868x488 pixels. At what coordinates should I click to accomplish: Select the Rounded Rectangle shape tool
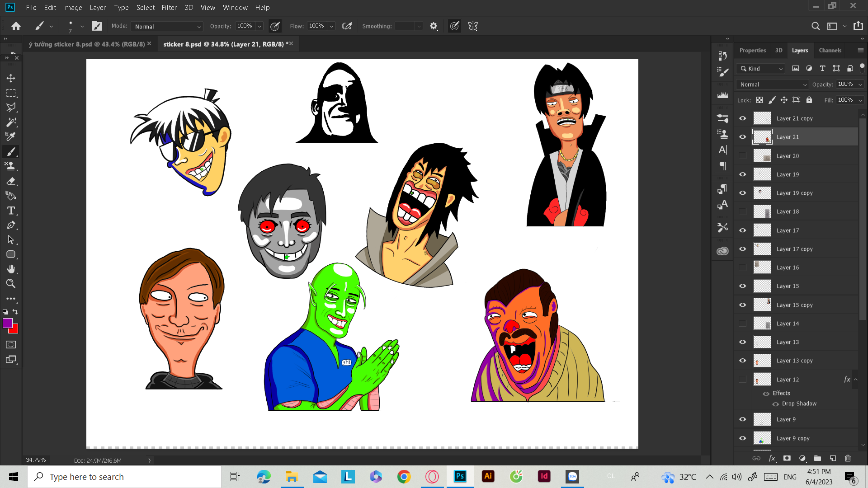[11, 254]
